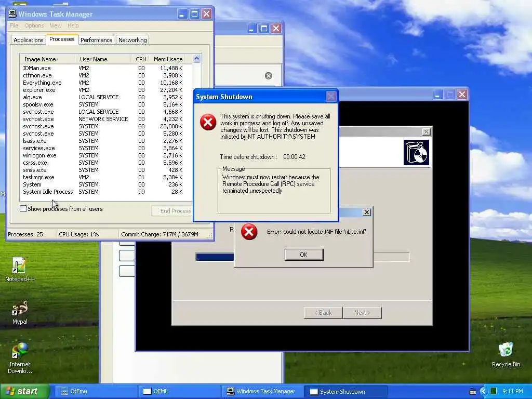Image resolution: width=532 pixels, height=399 pixels.
Task: Select the ctfmon.exe process row
Action: pyautogui.click(x=106, y=75)
